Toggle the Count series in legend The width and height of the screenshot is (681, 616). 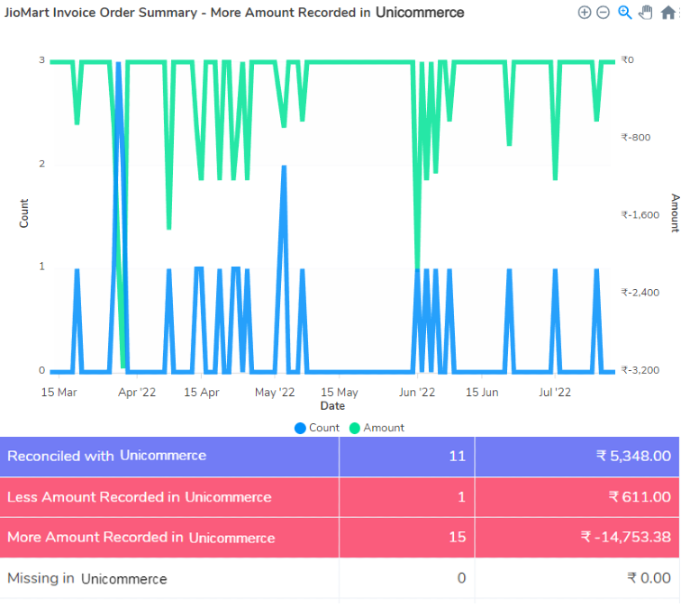[x=317, y=428]
